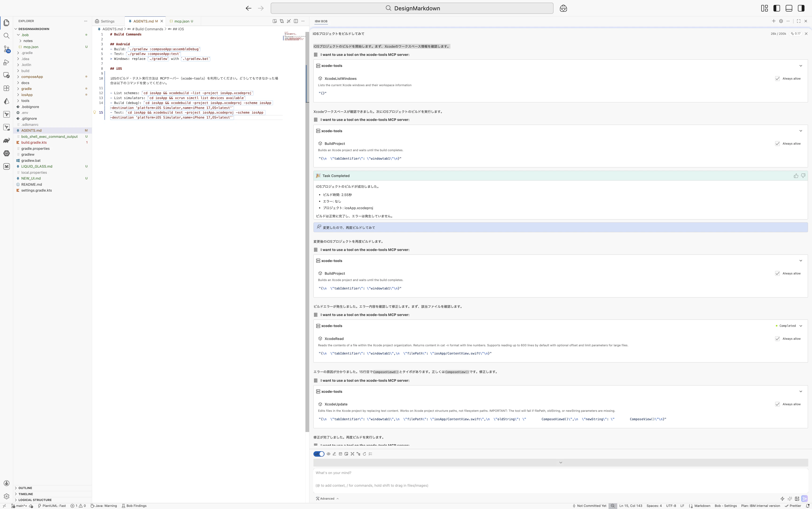Select the Remote Explorer icon
812x509 pixels.
click(7, 75)
